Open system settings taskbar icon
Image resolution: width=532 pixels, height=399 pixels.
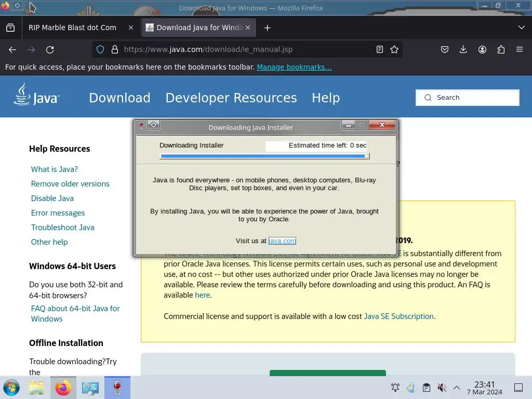[x=90, y=388]
